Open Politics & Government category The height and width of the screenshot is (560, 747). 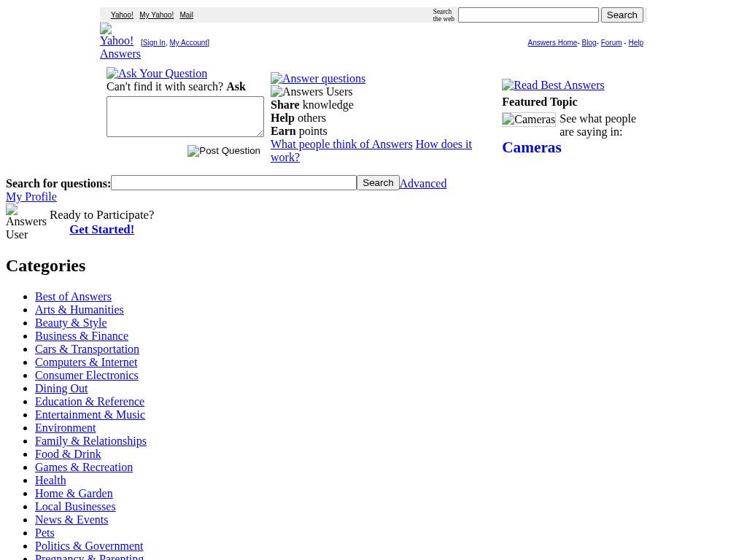click(89, 546)
